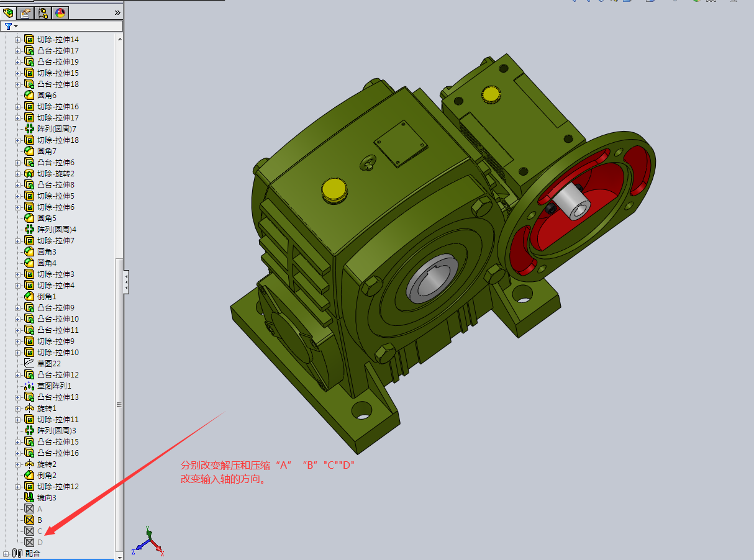Expand the 切除-拉伸11 feature node
Viewport: 754px width, 560px height.
pos(17,420)
